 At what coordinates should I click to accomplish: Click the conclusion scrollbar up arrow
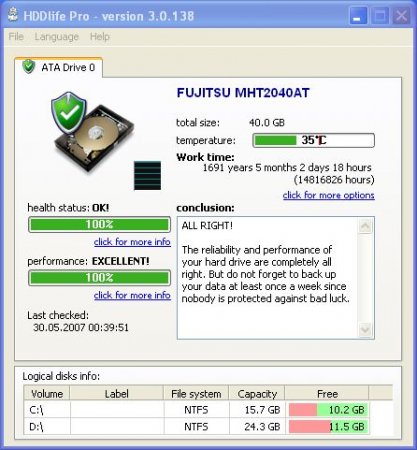click(365, 226)
